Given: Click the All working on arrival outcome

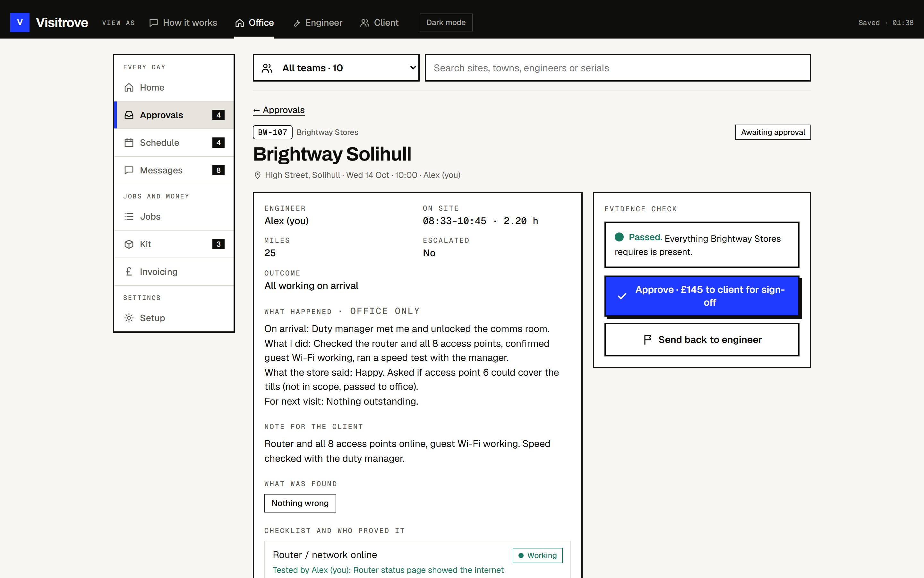Looking at the screenshot, I should point(311,285).
